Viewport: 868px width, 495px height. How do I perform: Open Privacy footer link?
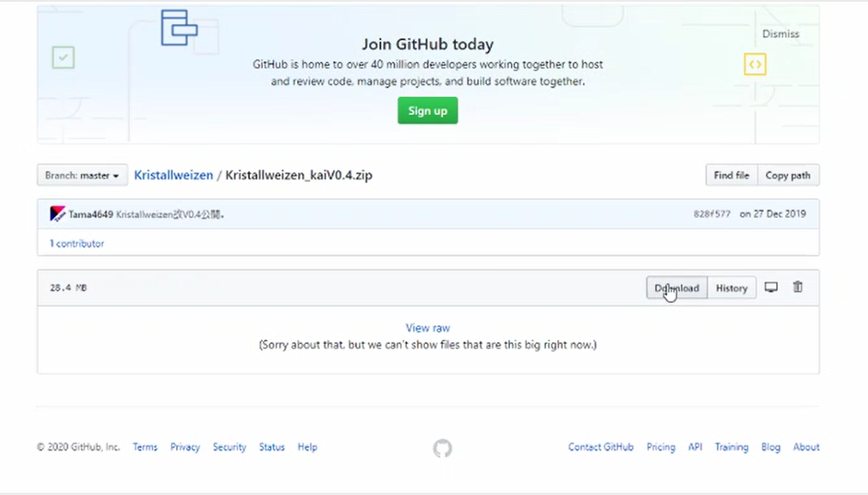(185, 447)
